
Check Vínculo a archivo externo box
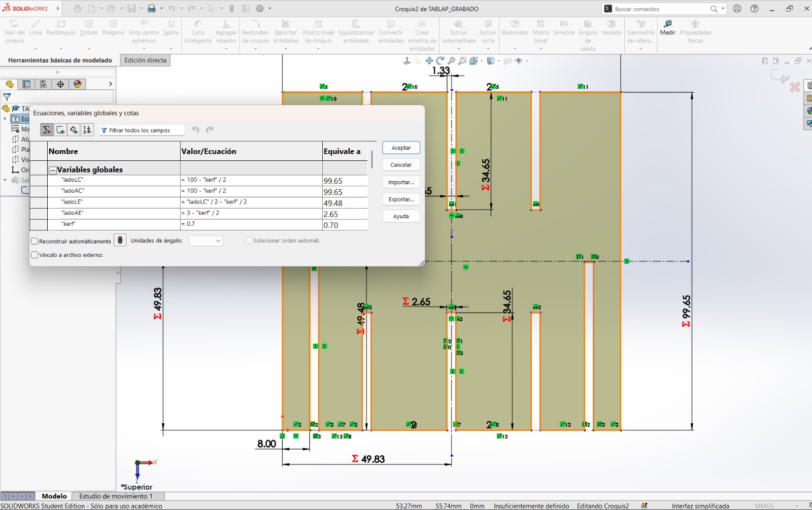(35, 255)
